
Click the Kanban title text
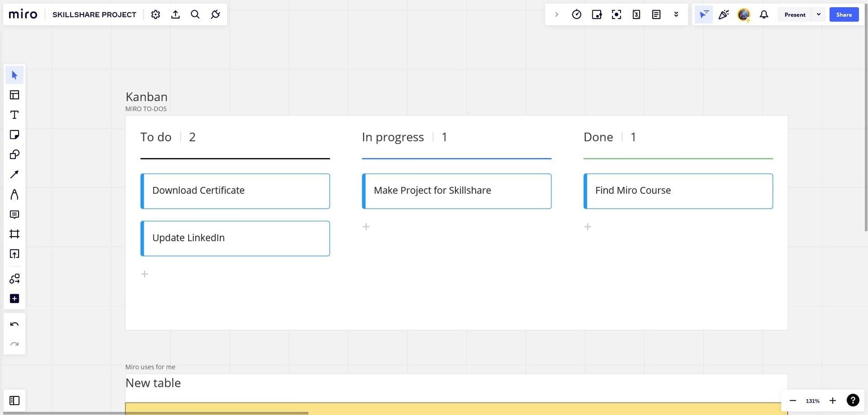pyautogui.click(x=146, y=97)
